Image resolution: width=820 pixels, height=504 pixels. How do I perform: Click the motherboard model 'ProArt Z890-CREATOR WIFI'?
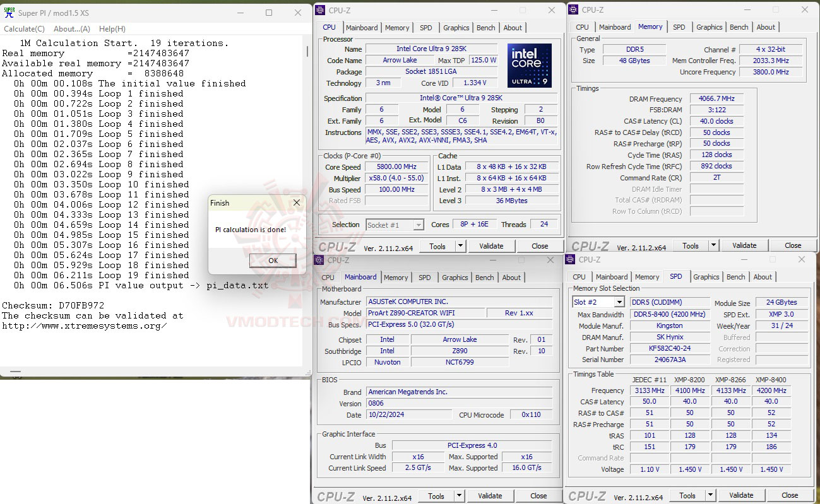pos(425,313)
